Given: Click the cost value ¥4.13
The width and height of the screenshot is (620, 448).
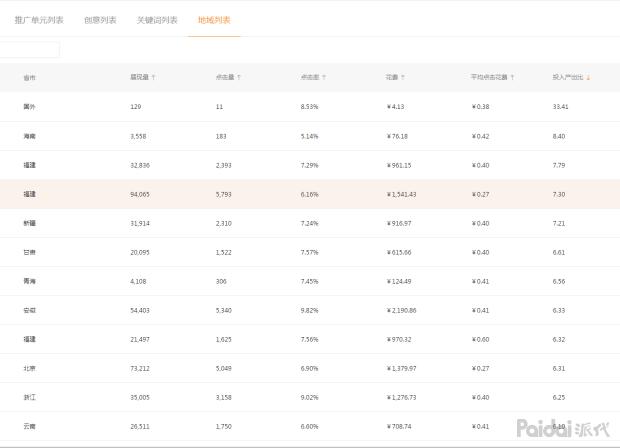Looking at the screenshot, I should (x=395, y=107).
